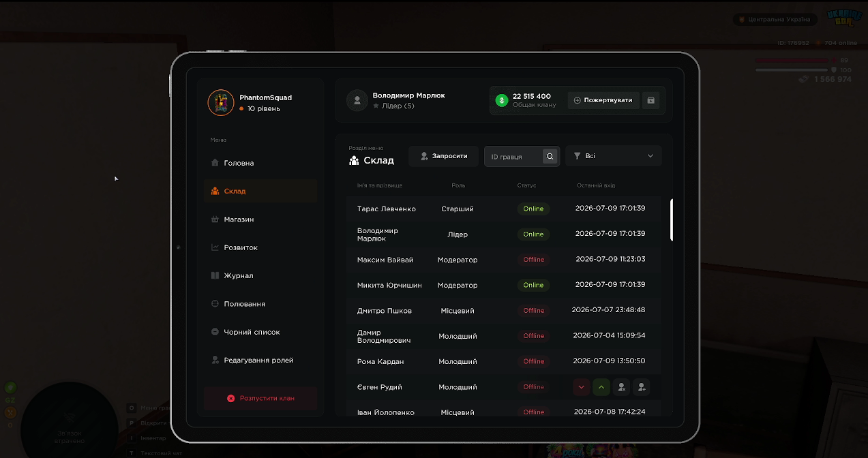Screen dimensions: 868x458
Task: Open the Склад members menu item
Action: 260,191
